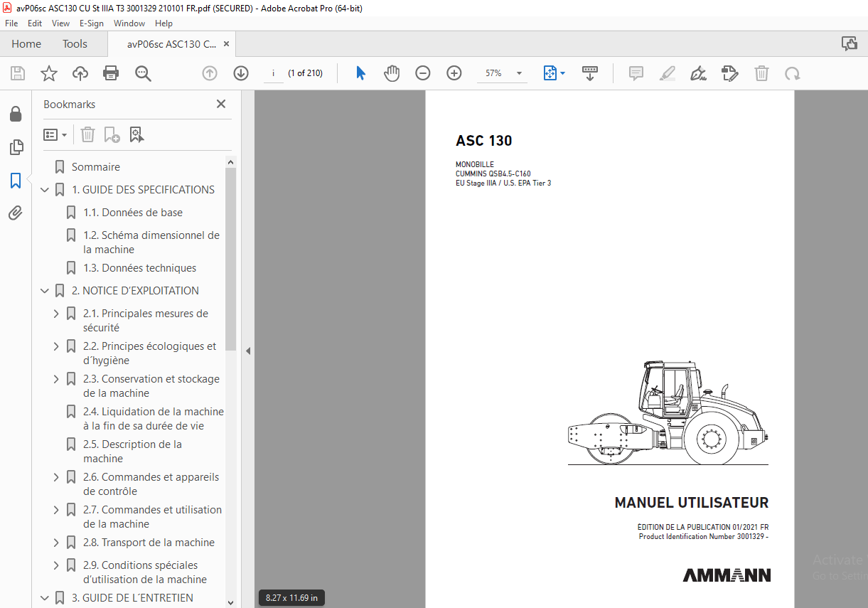Open the Help menu

[164, 23]
